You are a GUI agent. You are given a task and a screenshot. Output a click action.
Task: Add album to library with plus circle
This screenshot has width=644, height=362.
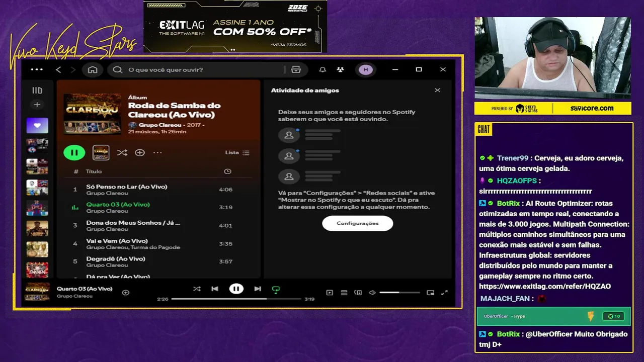pos(140,152)
